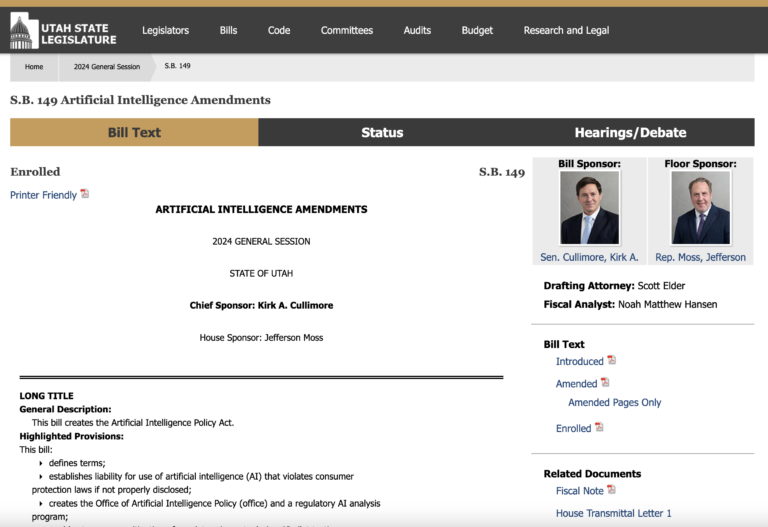Open PDF icon beside Introduced bill text
The height and width of the screenshot is (527, 768).
click(611, 360)
